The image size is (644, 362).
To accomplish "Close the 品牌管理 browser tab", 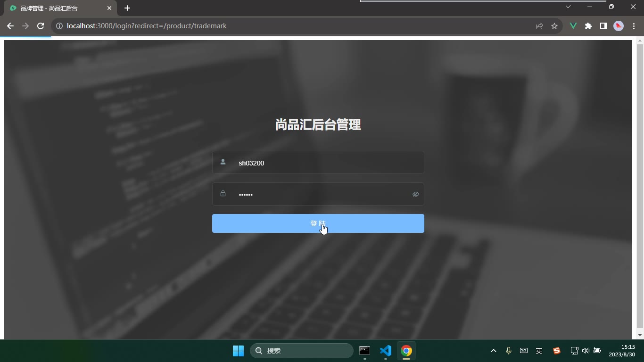I will pos(109,8).
